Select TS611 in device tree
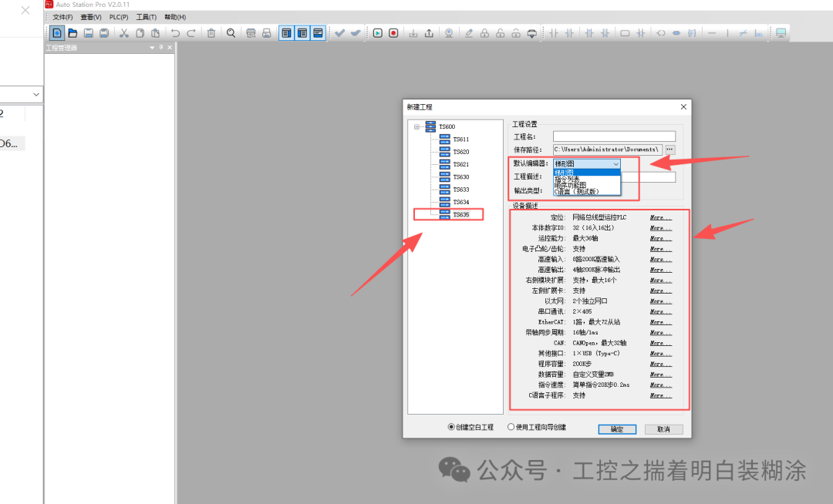Viewport: 833px width, 504px height. point(461,139)
